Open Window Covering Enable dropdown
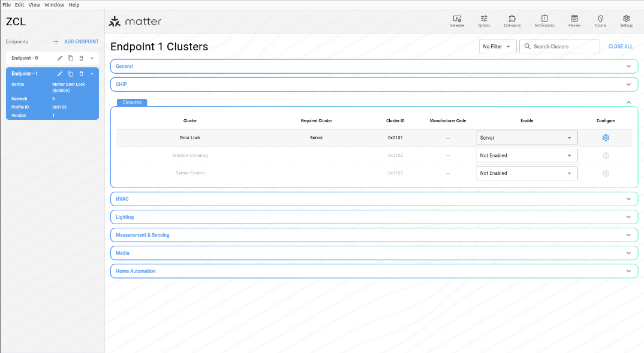Image resolution: width=644 pixels, height=353 pixels. [x=526, y=156]
